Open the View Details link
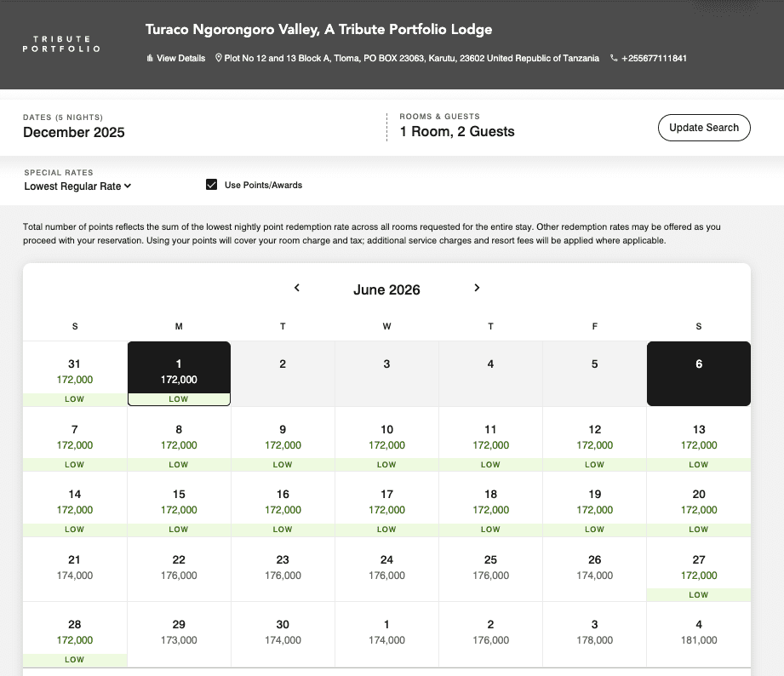Image resolution: width=784 pixels, height=676 pixels. click(180, 59)
